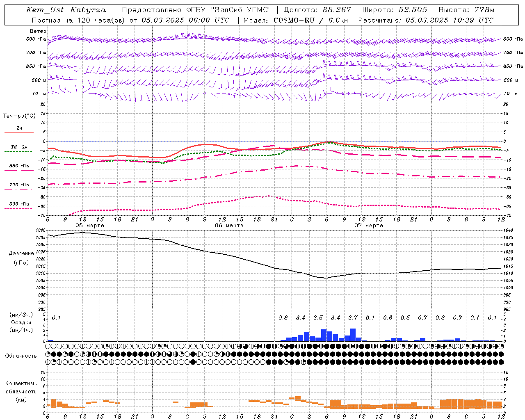Select the latitude value 52.505
Image resolution: width=525 pixels, height=420 pixels.
tap(413, 10)
